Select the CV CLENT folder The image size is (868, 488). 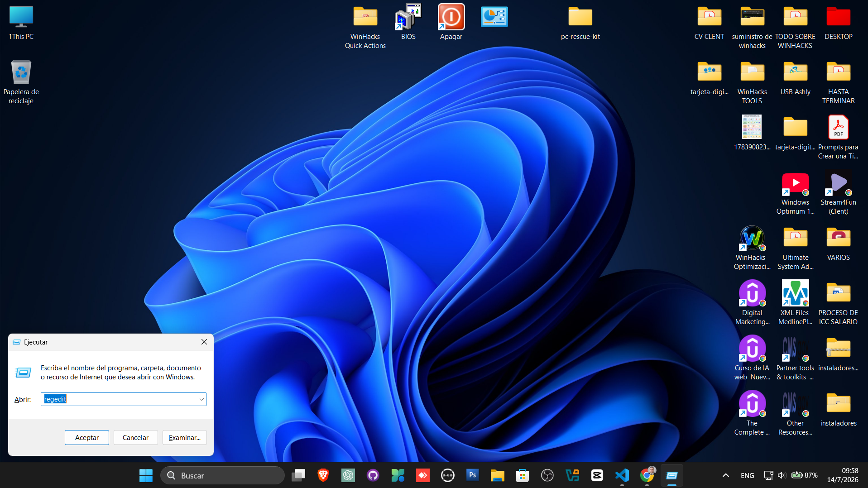pos(709,23)
